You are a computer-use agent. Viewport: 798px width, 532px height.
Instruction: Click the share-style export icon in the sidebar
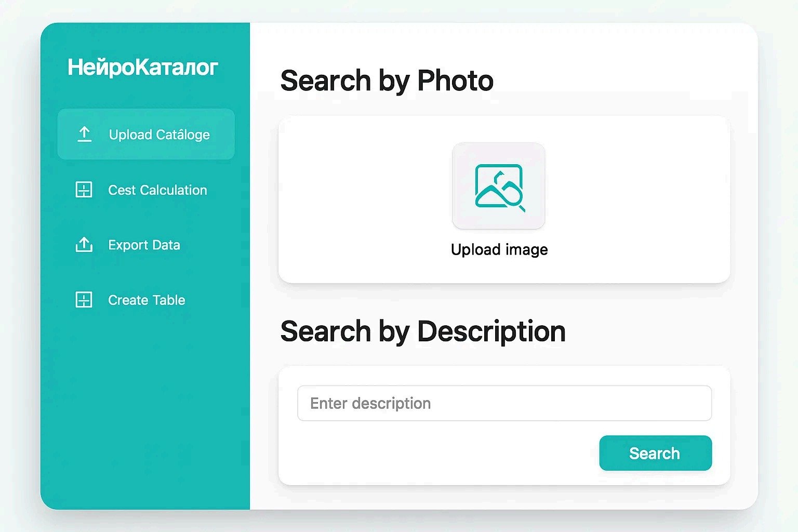point(84,245)
